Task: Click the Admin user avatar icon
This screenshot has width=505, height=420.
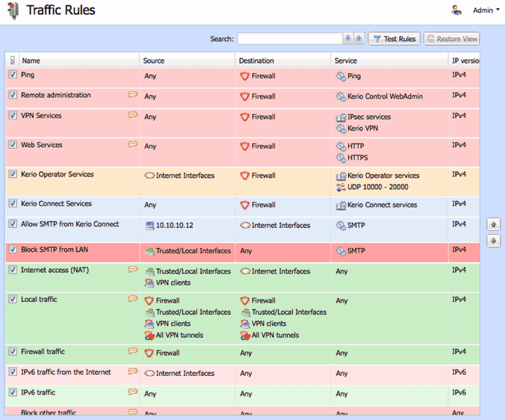Action: coord(456,10)
